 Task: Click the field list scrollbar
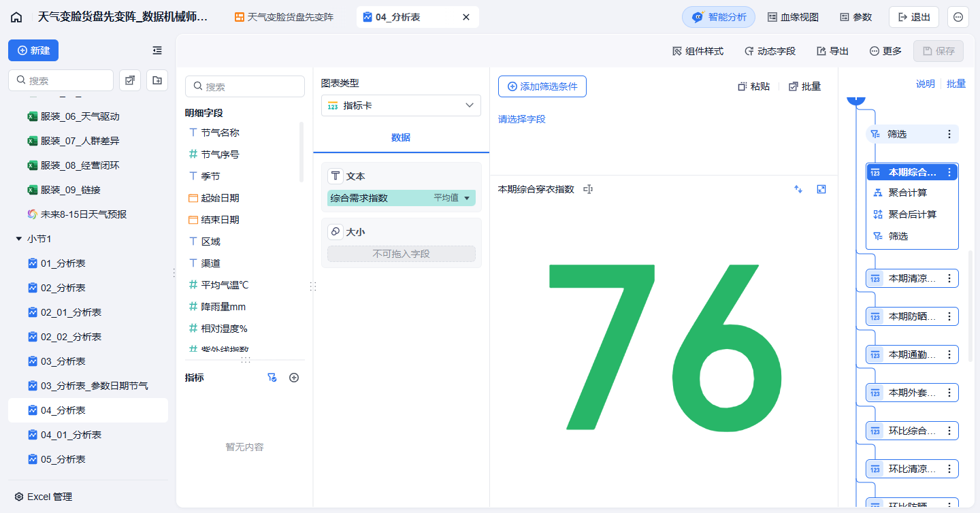(x=301, y=152)
